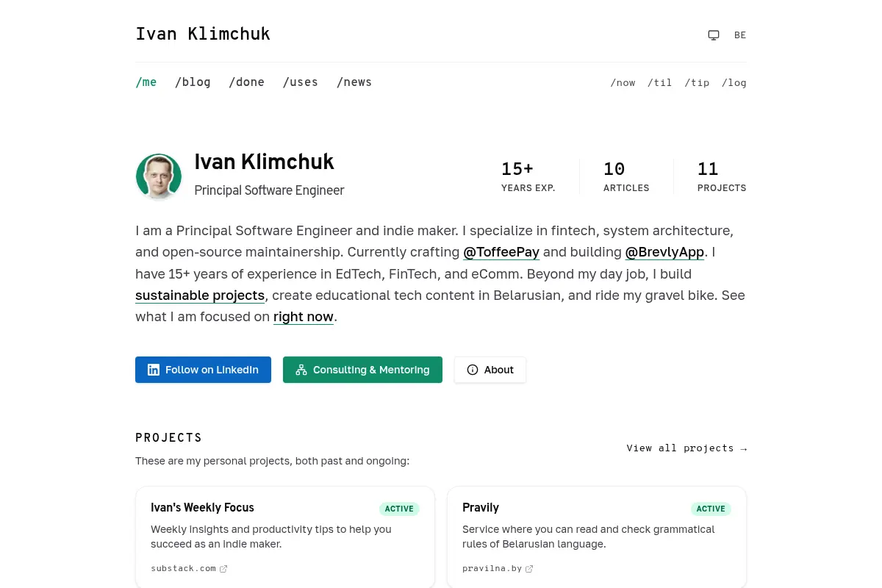This screenshot has width=882, height=588.
Task: Visit the /now page
Action: pos(623,83)
